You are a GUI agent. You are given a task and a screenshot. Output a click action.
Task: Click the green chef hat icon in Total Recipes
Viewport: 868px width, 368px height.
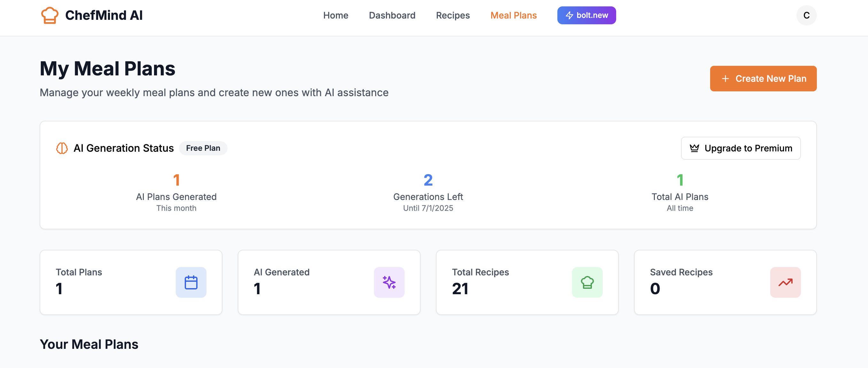click(x=587, y=282)
